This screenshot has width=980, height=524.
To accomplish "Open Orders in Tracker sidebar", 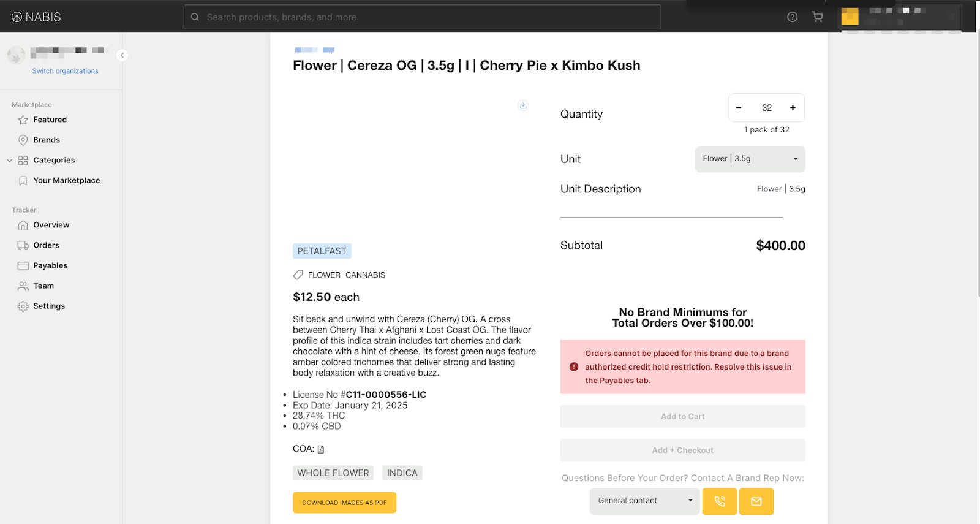I will pos(46,246).
